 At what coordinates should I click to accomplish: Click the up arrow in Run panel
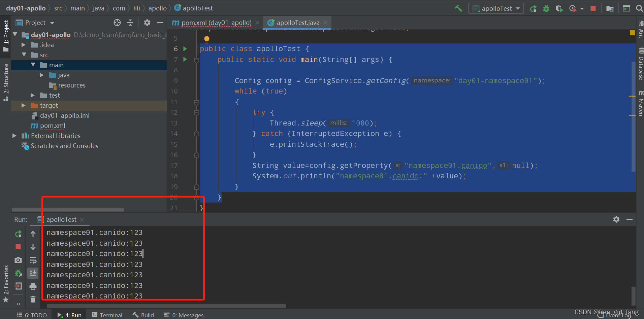click(x=33, y=234)
